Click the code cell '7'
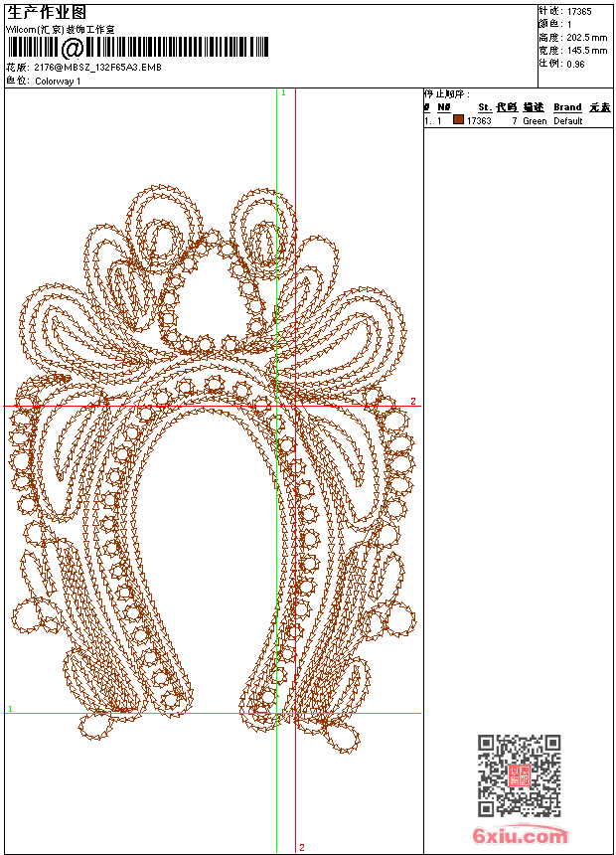The image size is (616, 855). coord(514,121)
